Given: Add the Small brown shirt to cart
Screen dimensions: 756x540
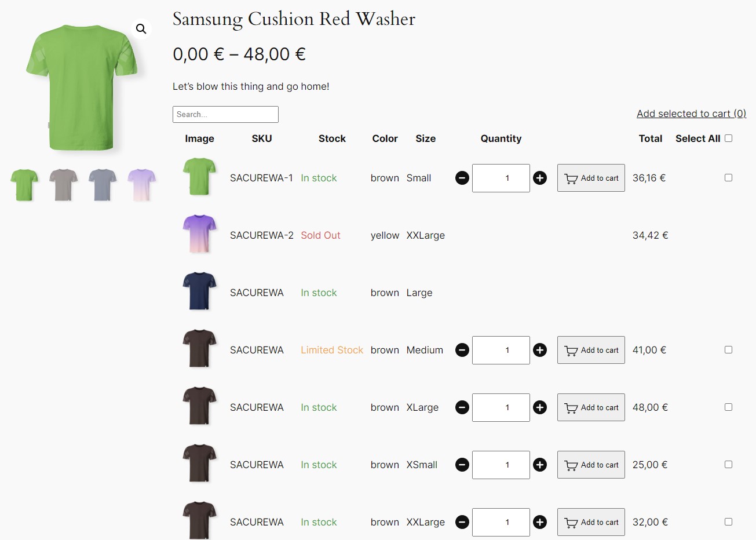Looking at the screenshot, I should point(591,178).
